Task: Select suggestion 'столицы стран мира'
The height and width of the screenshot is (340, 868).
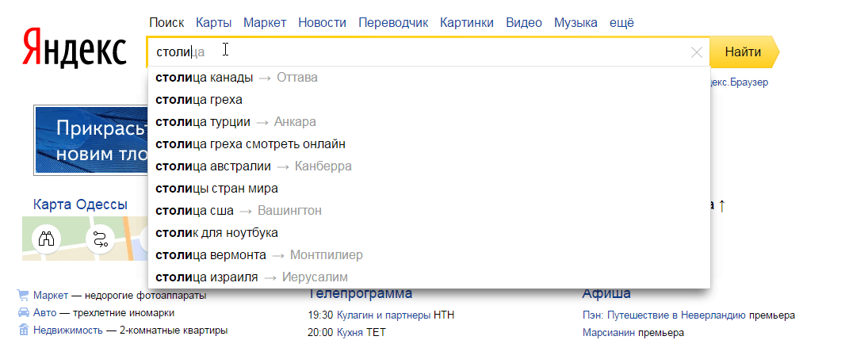Action: pyautogui.click(x=216, y=189)
